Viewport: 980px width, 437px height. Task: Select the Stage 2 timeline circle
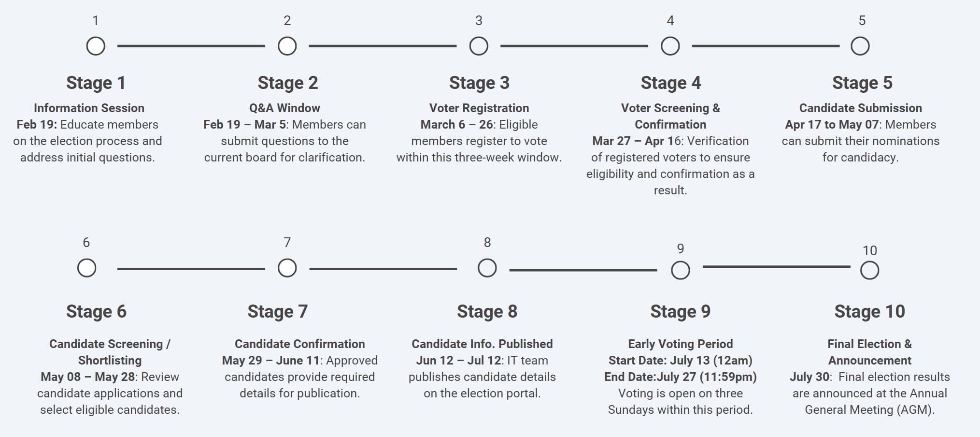click(x=287, y=46)
